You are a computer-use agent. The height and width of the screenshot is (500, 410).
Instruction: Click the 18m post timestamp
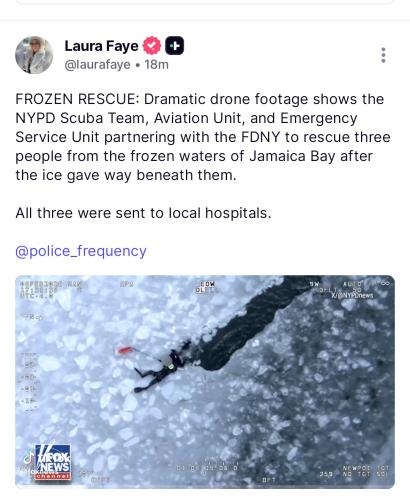coord(156,65)
